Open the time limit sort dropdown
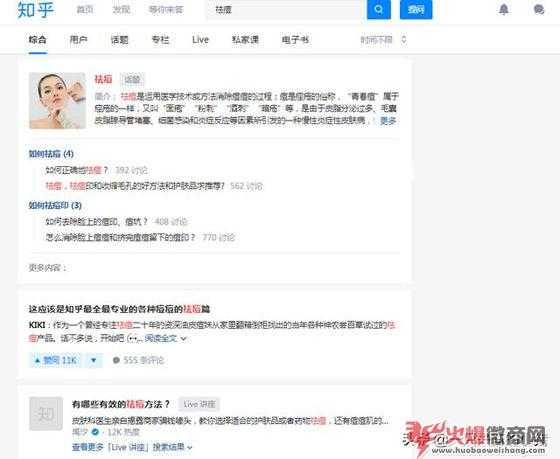Screen dimensions: 560x459 [x=383, y=40]
